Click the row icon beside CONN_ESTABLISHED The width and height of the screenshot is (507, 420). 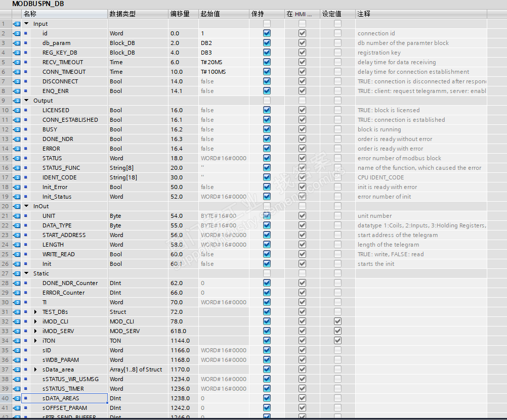(x=17, y=120)
